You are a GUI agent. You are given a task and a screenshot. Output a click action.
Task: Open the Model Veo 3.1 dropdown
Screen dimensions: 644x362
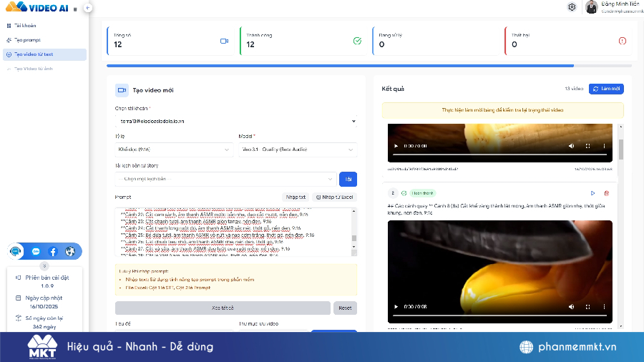point(297,150)
